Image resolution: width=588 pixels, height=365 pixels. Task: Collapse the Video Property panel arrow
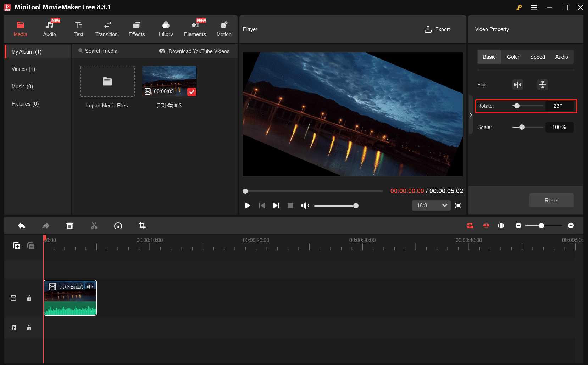pyautogui.click(x=471, y=115)
